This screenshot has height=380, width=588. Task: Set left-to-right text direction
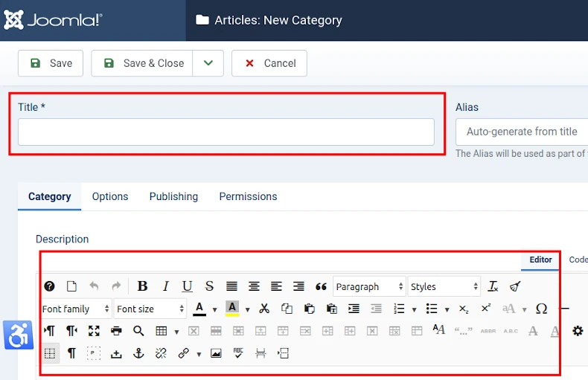49,331
